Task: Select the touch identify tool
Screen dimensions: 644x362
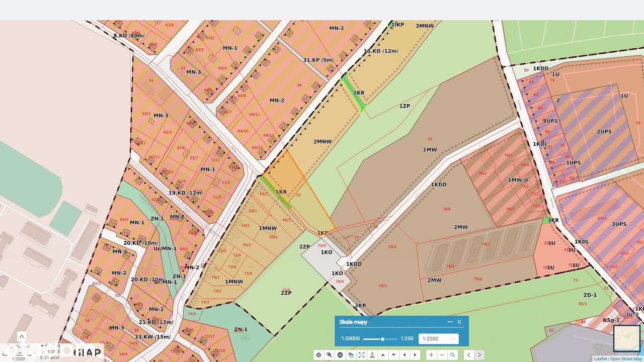Action: [351, 354]
